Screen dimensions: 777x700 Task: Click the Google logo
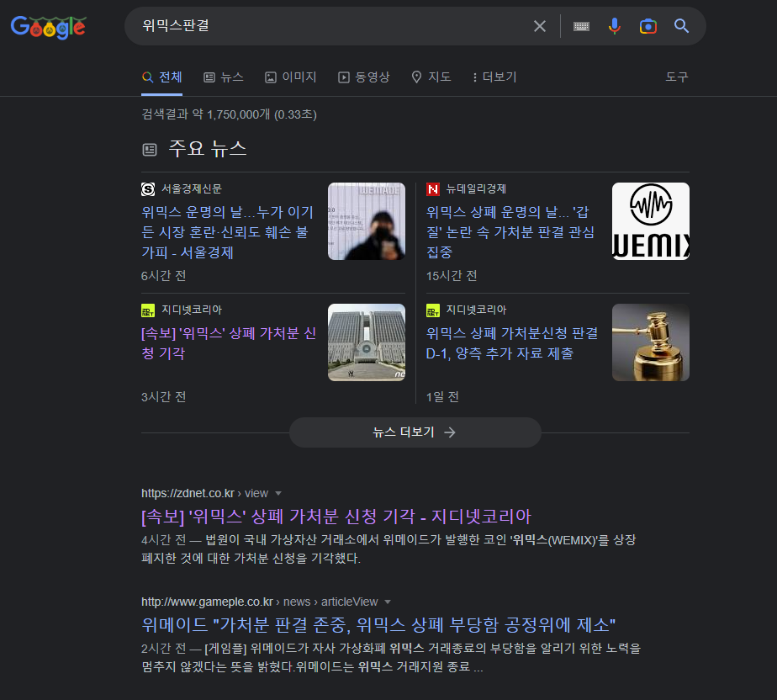tap(48, 27)
